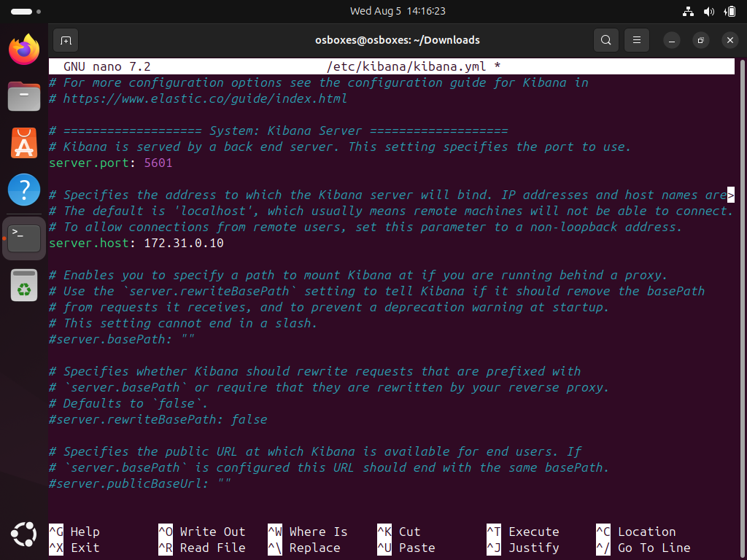The image size is (747, 560).
Task: Click the server.port key text
Action: (x=88, y=163)
